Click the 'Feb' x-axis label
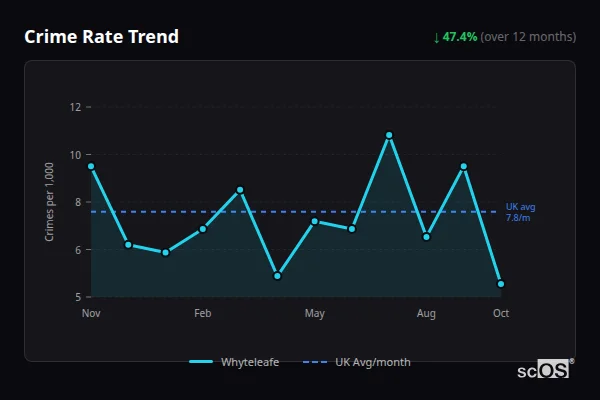 point(203,313)
